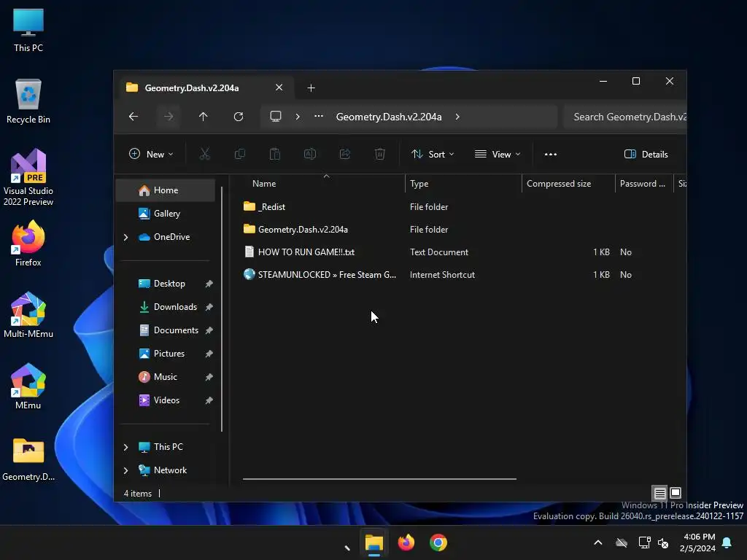
Task: Open the See more toolbar menu
Action: click(551, 155)
